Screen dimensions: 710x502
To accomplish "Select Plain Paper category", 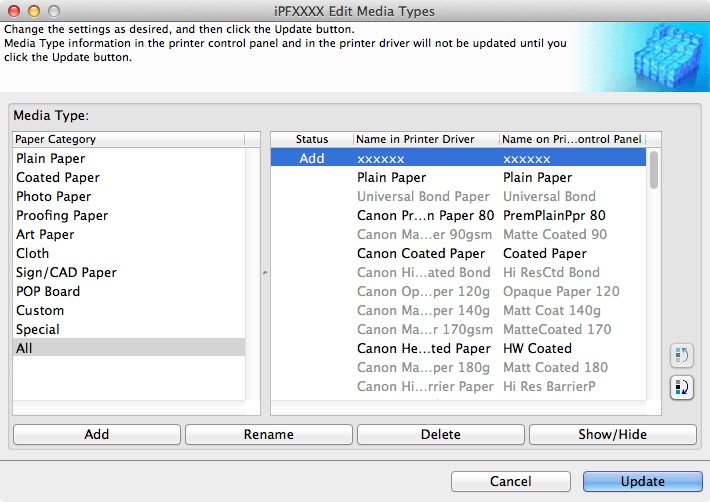I will click(129, 158).
